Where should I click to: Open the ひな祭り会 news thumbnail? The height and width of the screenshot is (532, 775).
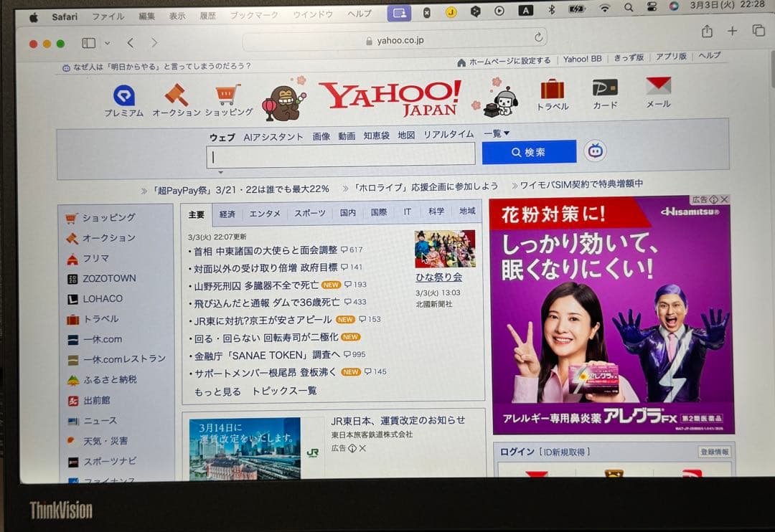445,249
